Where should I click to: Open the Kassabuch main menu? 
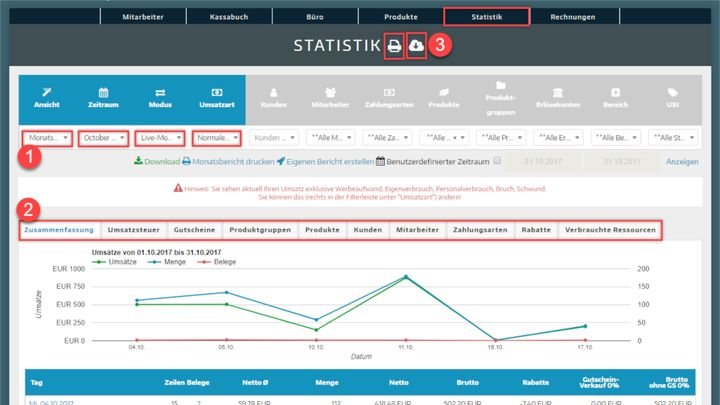click(x=229, y=17)
